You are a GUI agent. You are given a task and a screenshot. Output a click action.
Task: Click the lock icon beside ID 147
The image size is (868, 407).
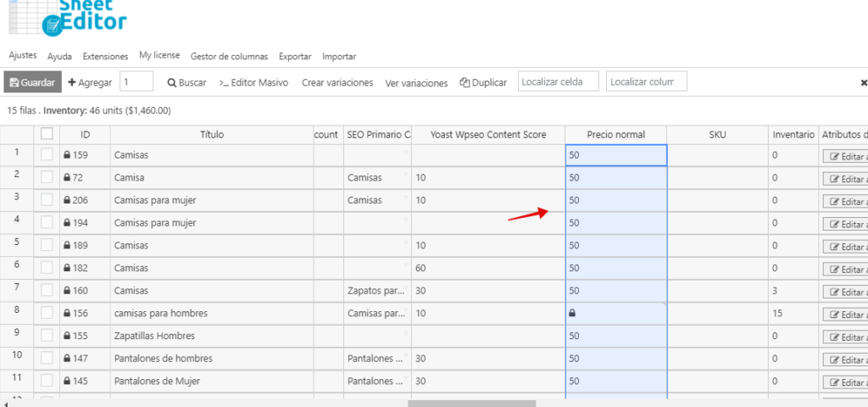(x=67, y=359)
